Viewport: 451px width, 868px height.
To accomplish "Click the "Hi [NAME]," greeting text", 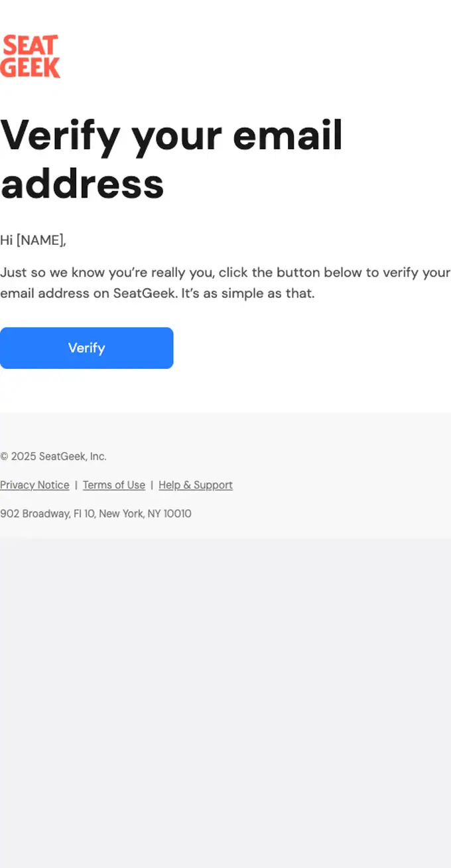I will [33, 240].
